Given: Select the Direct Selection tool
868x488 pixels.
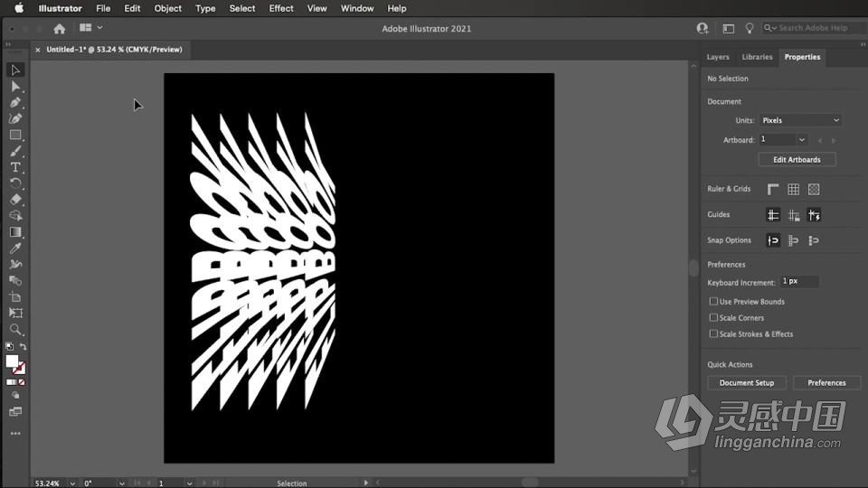Looking at the screenshot, I should pyautogui.click(x=15, y=87).
